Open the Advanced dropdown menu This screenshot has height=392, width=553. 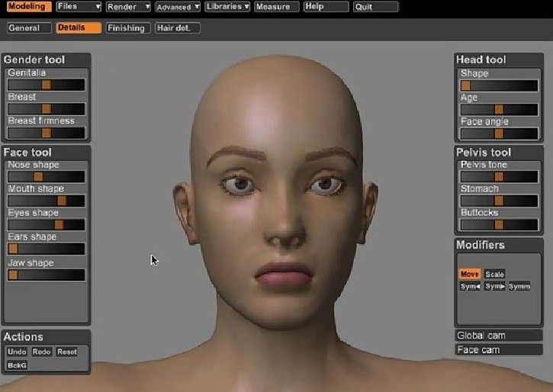coord(177,7)
